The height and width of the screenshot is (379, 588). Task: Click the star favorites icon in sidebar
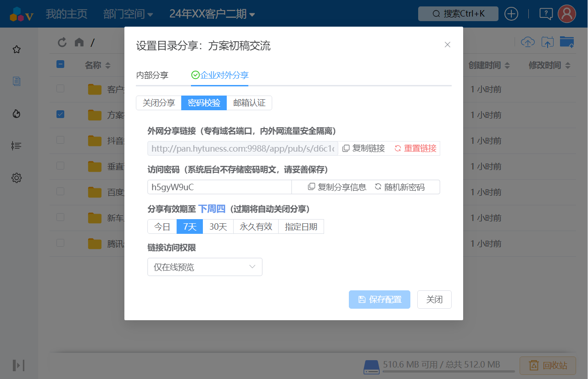point(17,50)
